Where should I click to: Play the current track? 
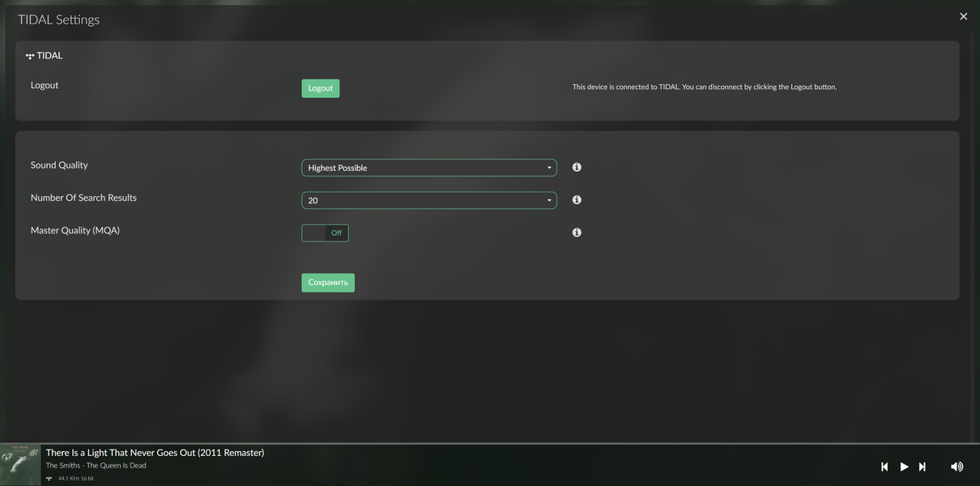[x=904, y=467]
